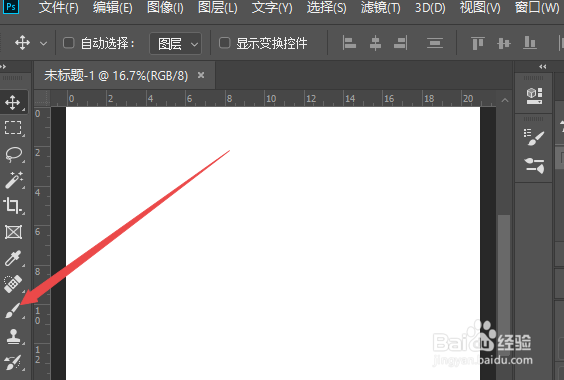Image resolution: width=564 pixels, height=380 pixels.
Task: Select the Frame tool
Action: (13, 232)
